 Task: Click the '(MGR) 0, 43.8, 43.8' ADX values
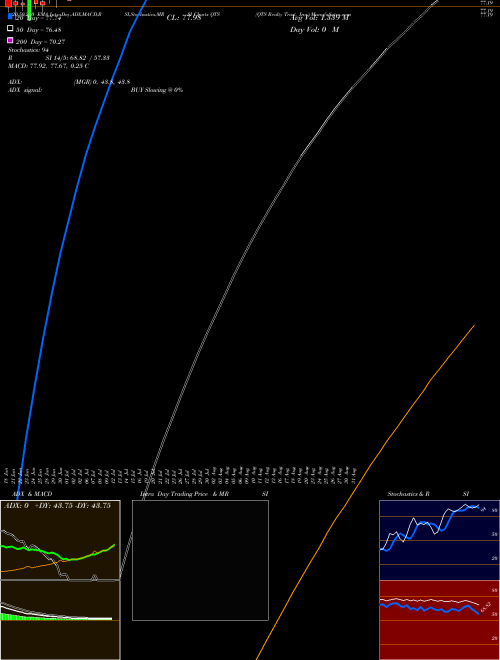(102, 82)
